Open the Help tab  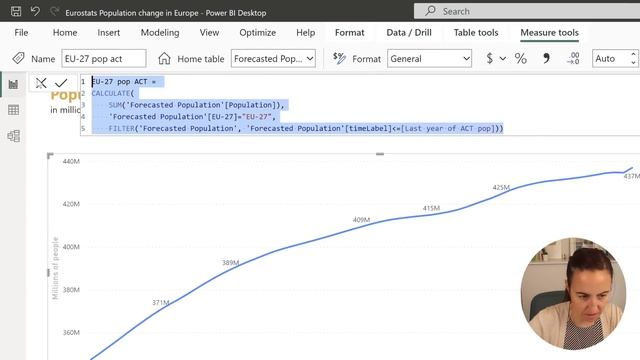(306, 33)
